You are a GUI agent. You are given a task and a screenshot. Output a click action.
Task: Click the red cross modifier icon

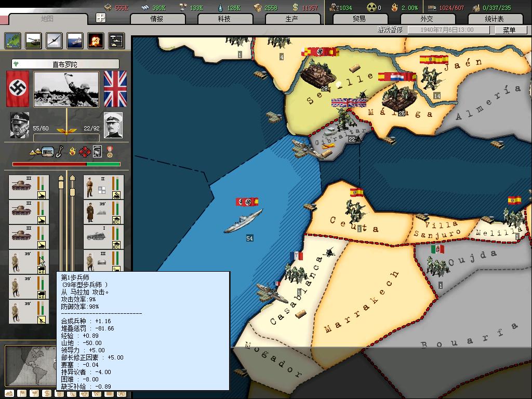click(x=85, y=152)
